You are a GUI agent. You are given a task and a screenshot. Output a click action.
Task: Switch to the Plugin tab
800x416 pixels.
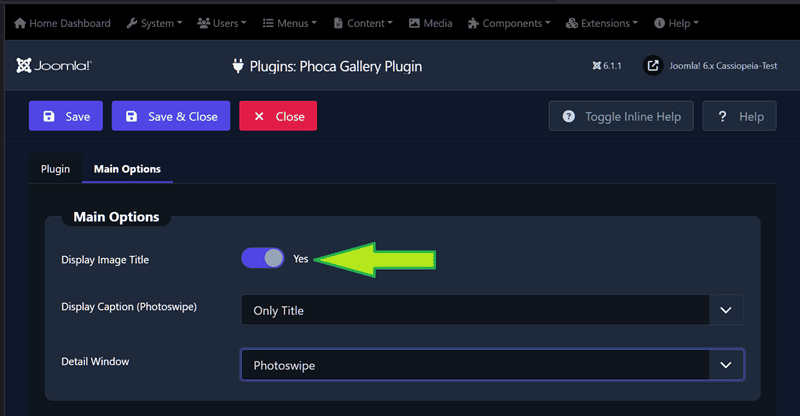[x=55, y=169]
